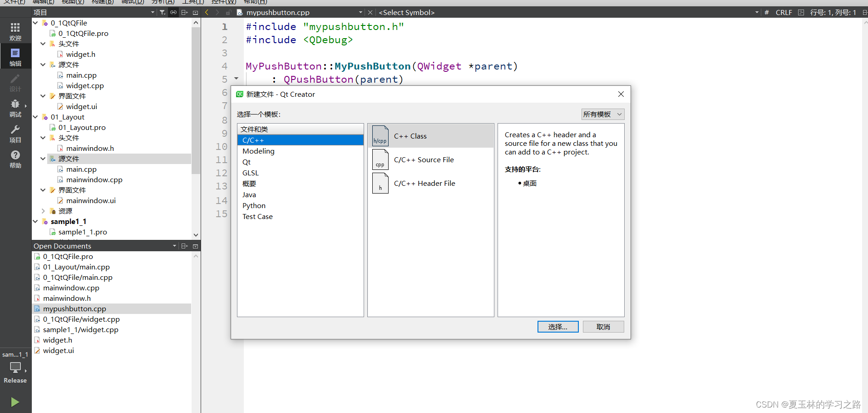Collapse the sample1_1 project node

(35, 221)
